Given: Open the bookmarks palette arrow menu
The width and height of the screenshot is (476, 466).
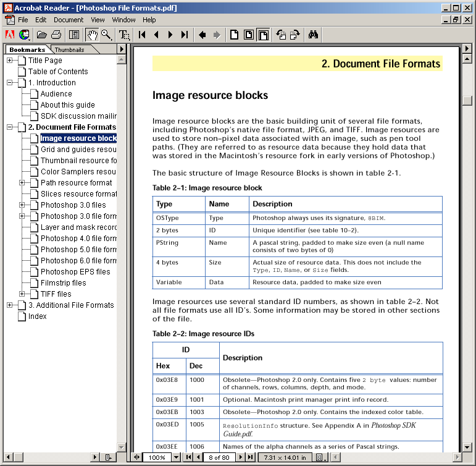Looking at the screenshot, I should tap(122, 49).
